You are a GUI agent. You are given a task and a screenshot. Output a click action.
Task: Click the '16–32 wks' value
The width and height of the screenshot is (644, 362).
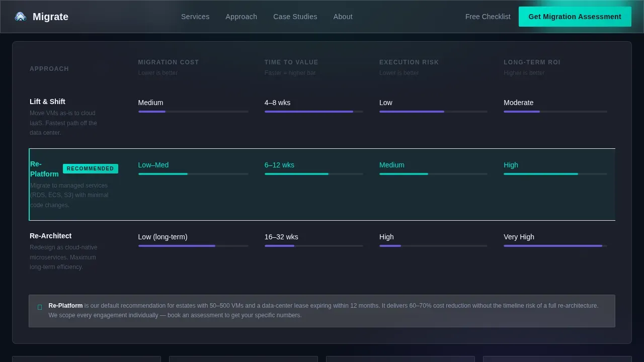[x=281, y=237]
